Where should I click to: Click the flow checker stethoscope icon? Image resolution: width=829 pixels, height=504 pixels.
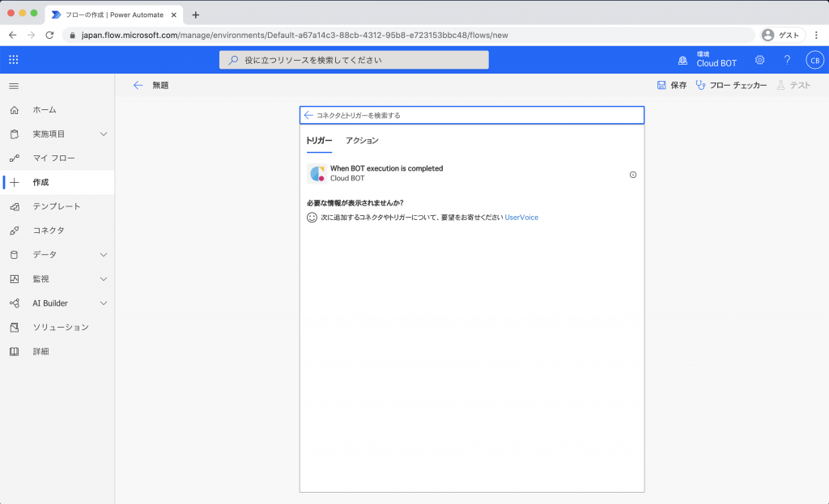point(700,85)
